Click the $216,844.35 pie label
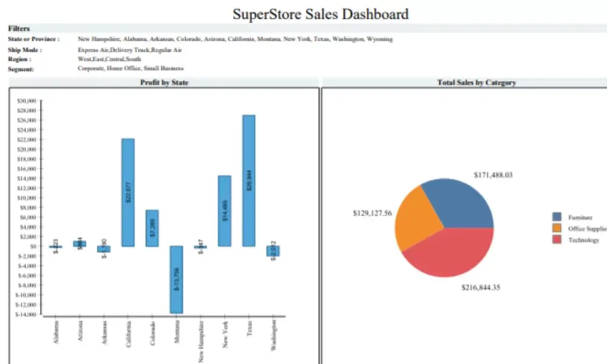607x364 pixels. (x=481, y=288)
